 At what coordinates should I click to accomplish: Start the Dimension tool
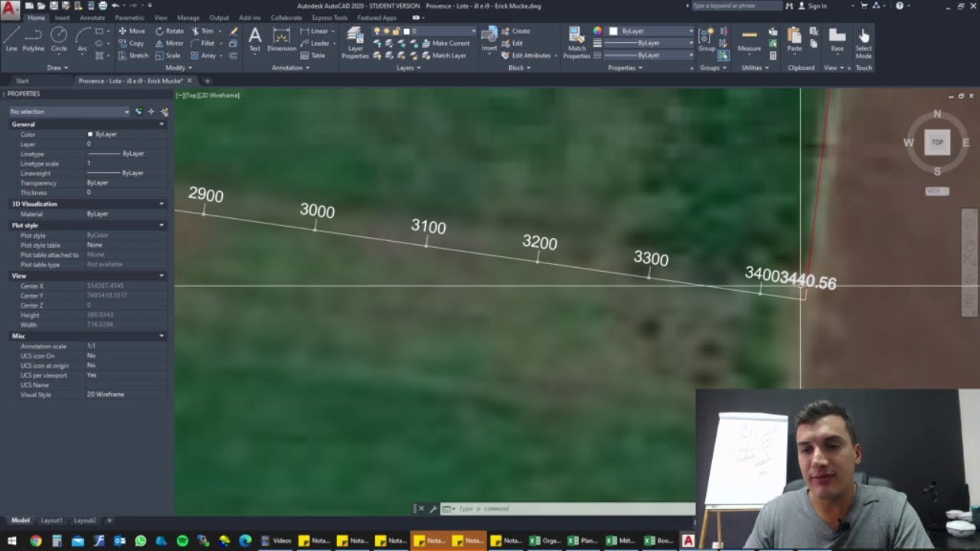pyautogui.click(x=282, y=39)
